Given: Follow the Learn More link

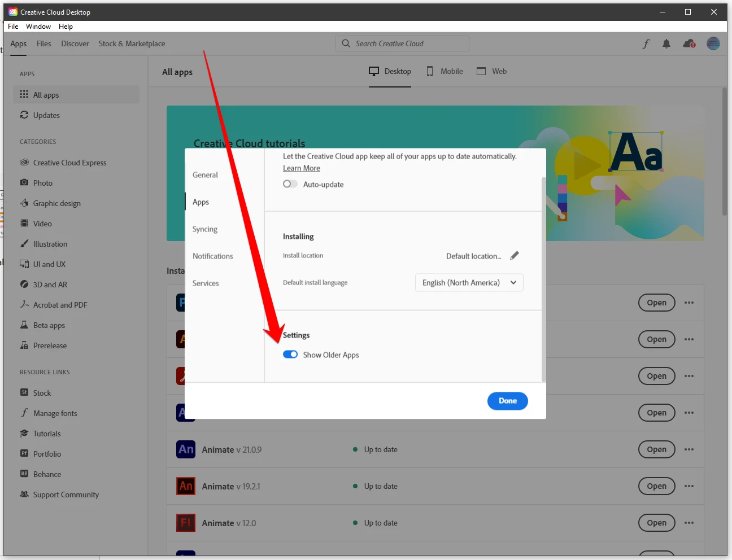Looking at the screenshot, I should [302, 168].
